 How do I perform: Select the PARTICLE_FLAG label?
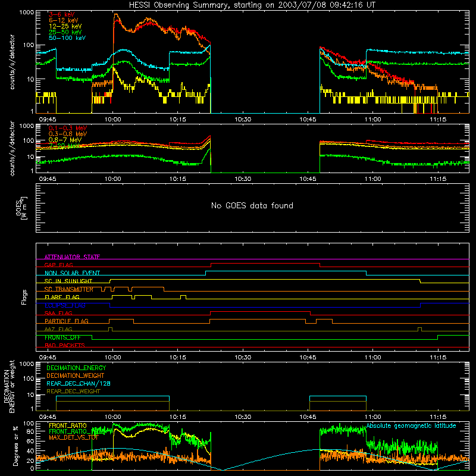click(66, 321)
